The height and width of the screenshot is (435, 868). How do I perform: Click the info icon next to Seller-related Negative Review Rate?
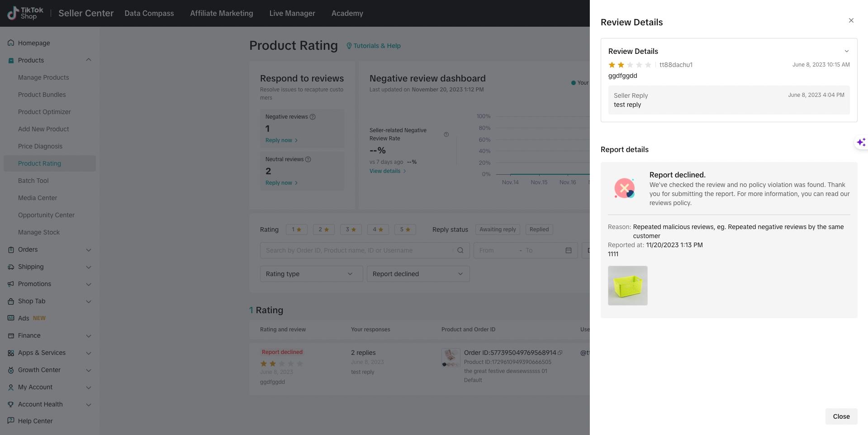(446, 134)
